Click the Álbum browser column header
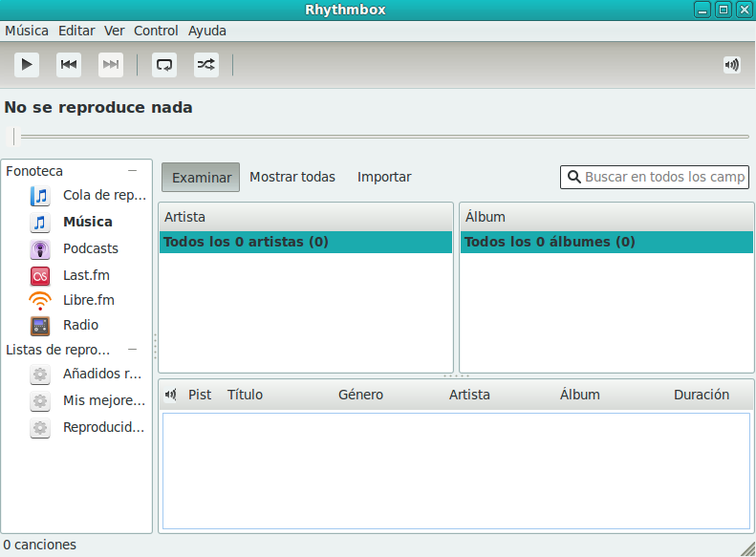This screenshot has width=756, height=557. tap(607, 217)
